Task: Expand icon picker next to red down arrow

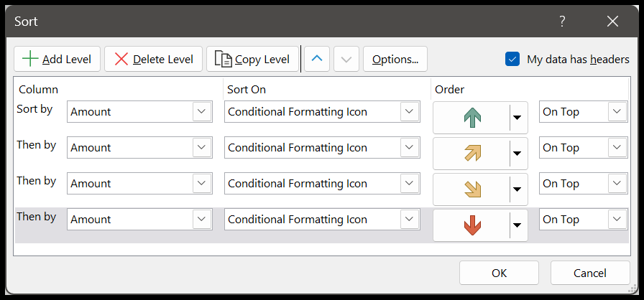Action: coord(518,225)
